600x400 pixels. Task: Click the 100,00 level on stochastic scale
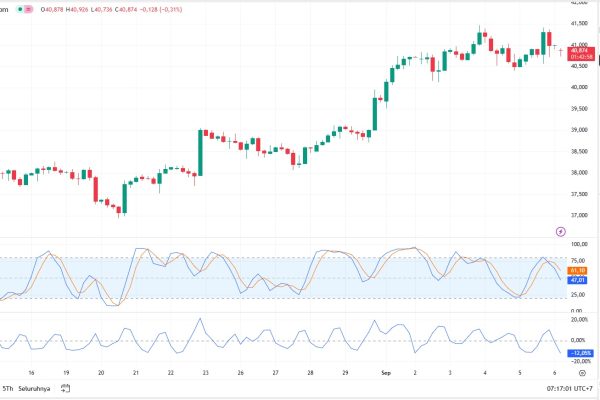pos(579,243)
